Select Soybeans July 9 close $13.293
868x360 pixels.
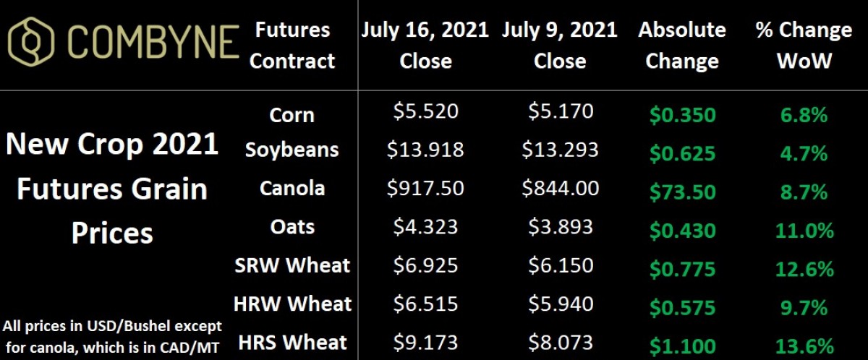[x=558, y=150]
